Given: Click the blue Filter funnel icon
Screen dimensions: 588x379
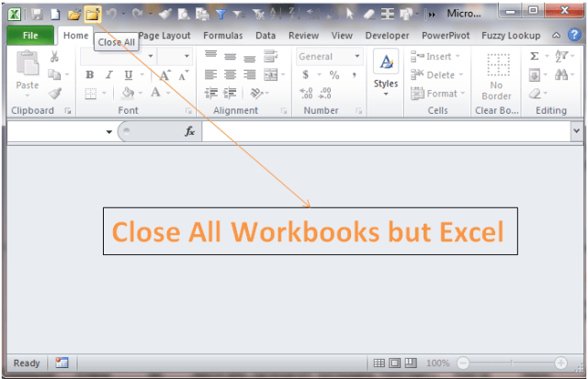Looking at the screenshot, I should coord(220,15).
